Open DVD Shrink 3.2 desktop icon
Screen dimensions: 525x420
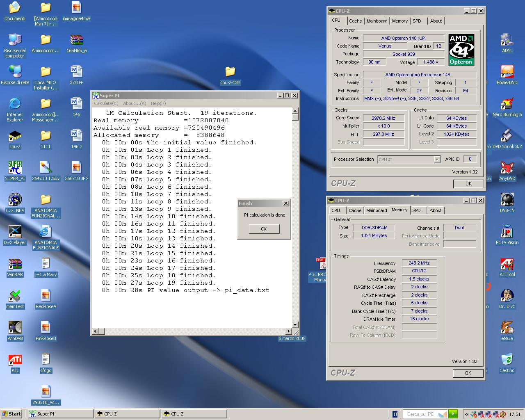507,139
